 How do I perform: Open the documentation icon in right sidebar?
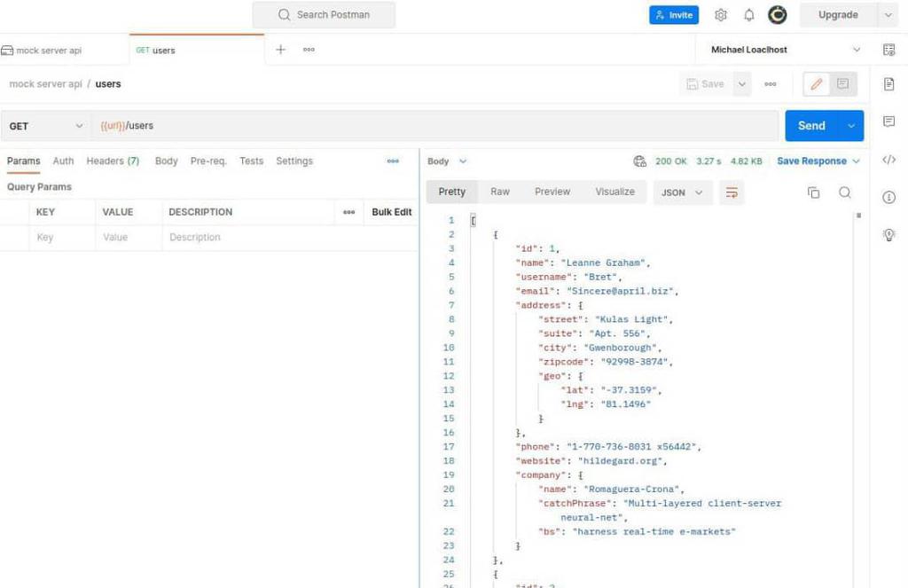coord(888,84)
